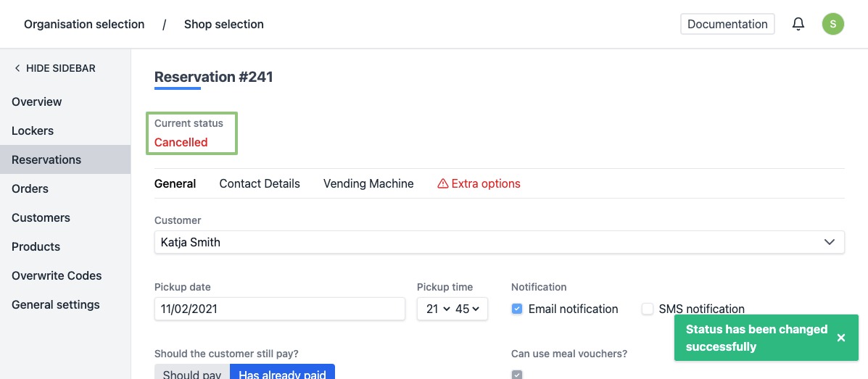Toggle the meal vouchers checkbox
Screen dimensions: 868x379
pos(517,374)
